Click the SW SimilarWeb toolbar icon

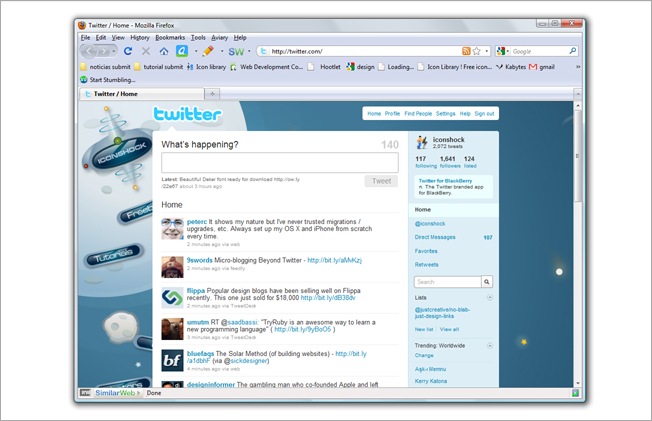pyautogui.click(x=236, y=51)
